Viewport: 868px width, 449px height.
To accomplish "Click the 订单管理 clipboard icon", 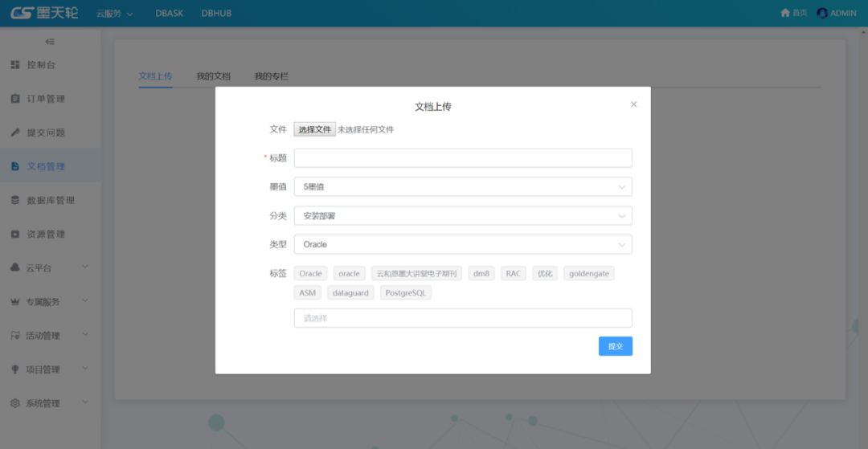I will tap(14, 99).
